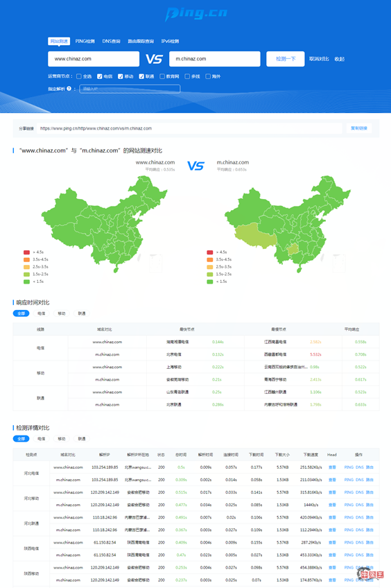The height and width of the screenshot is (588, 391).
Task: Click the 河北联通 detection point cell
Action: click(31, 524)
